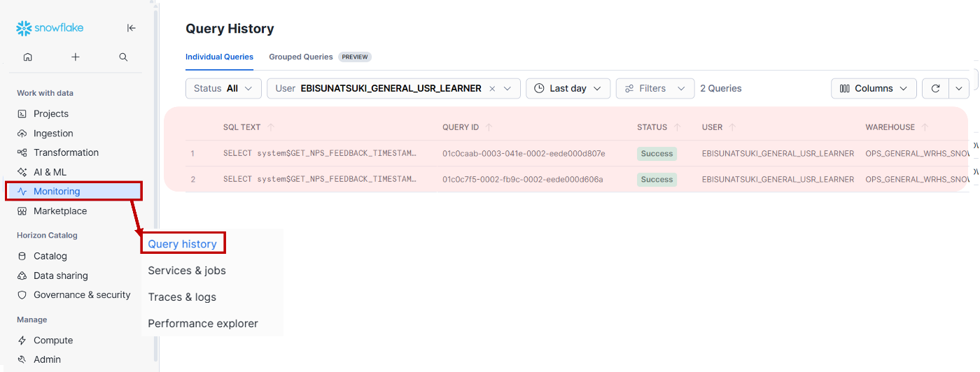980x372 pixels.
Task: Click the Compute cloud icon
Action: (x=22, y=341)
